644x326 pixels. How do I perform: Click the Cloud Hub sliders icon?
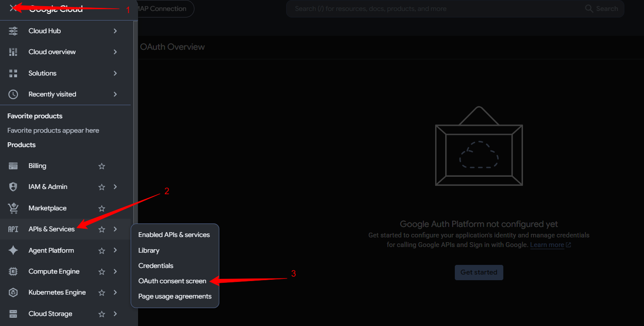13,31
